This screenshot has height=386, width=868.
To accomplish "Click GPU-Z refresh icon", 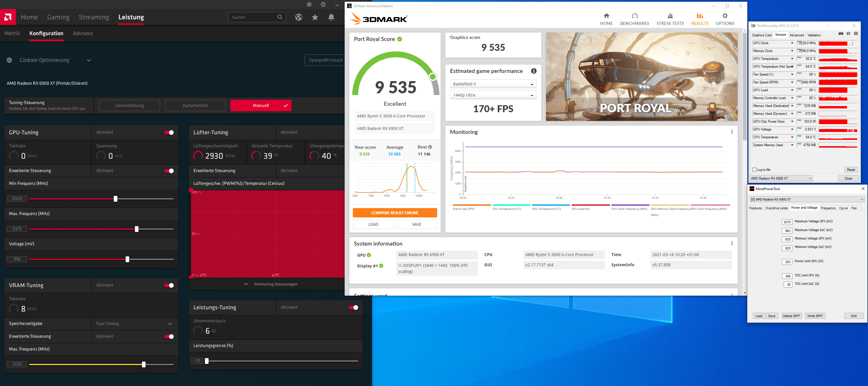I will click(x=849, y=34).
